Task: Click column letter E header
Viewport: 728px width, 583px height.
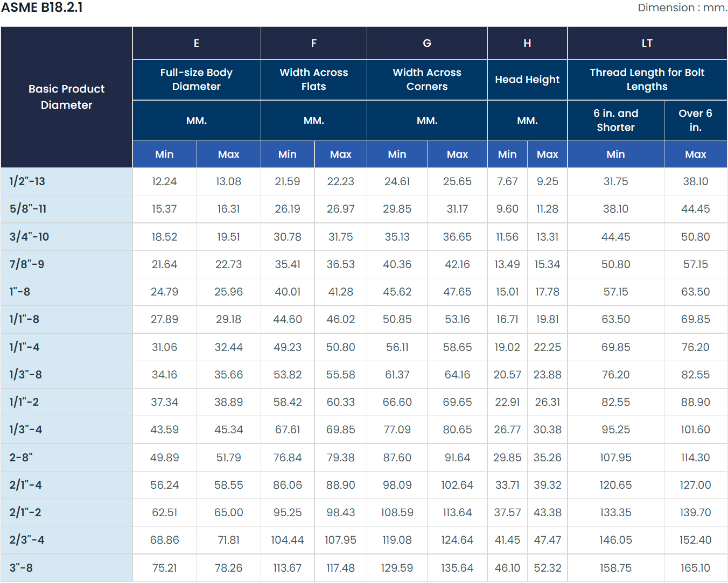Action: 197,43
